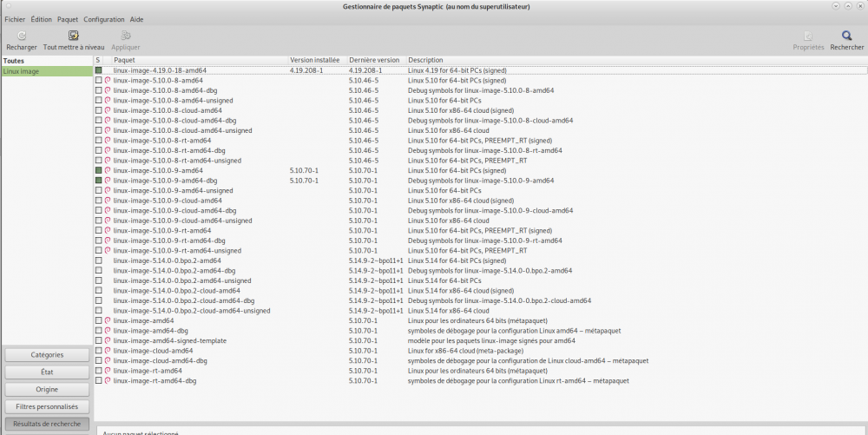Viewport: 868px width, 435px height.
Task: Toggle status box for linux-image-5.10.0-9-amd64-dbg
Action: 99,181
